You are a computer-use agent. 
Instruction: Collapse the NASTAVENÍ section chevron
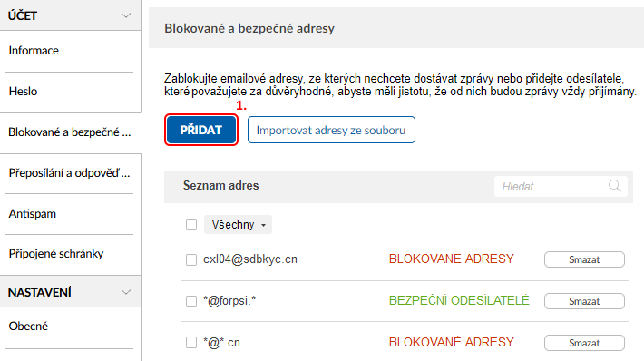(x=126, y=292)
